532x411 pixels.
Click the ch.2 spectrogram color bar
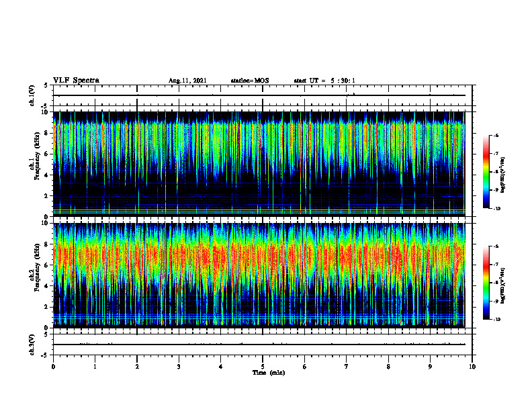point(486,283)
